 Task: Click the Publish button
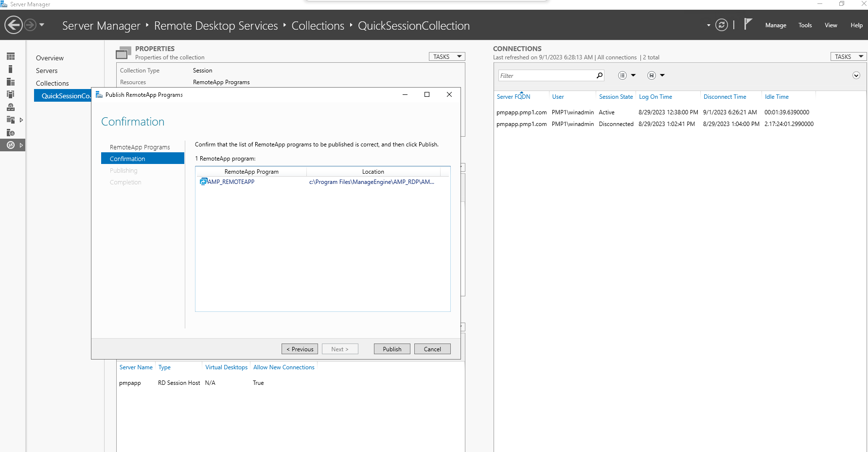point(392,349)
